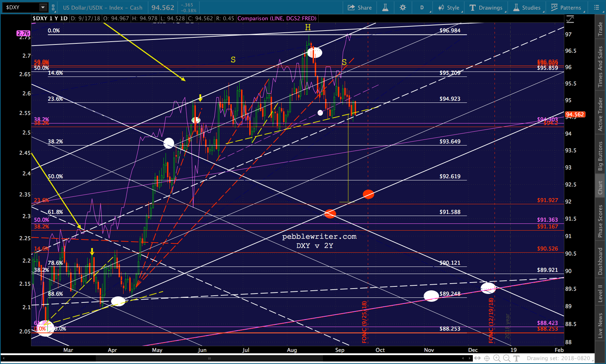The width and height of the screenshot is (606, 364).
Task: Click the $93.649 Fibonacci level label
Action: click(x=450, y=142)
